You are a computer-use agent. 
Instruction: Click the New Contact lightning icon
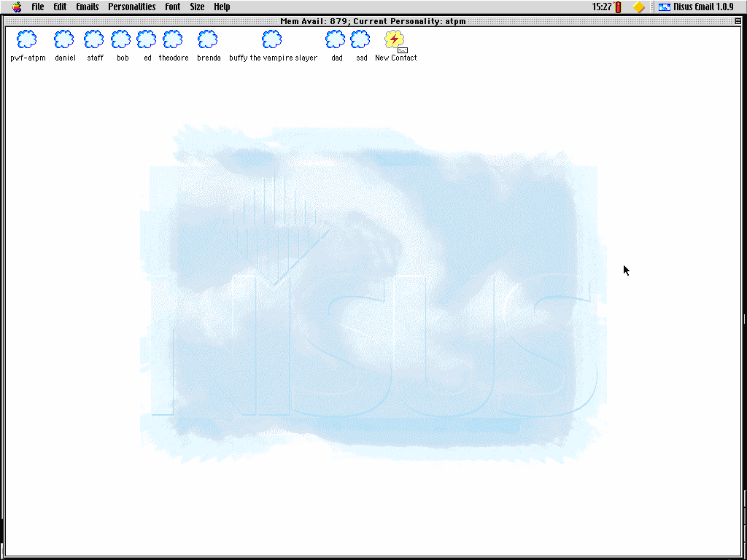tap(395, 40)
